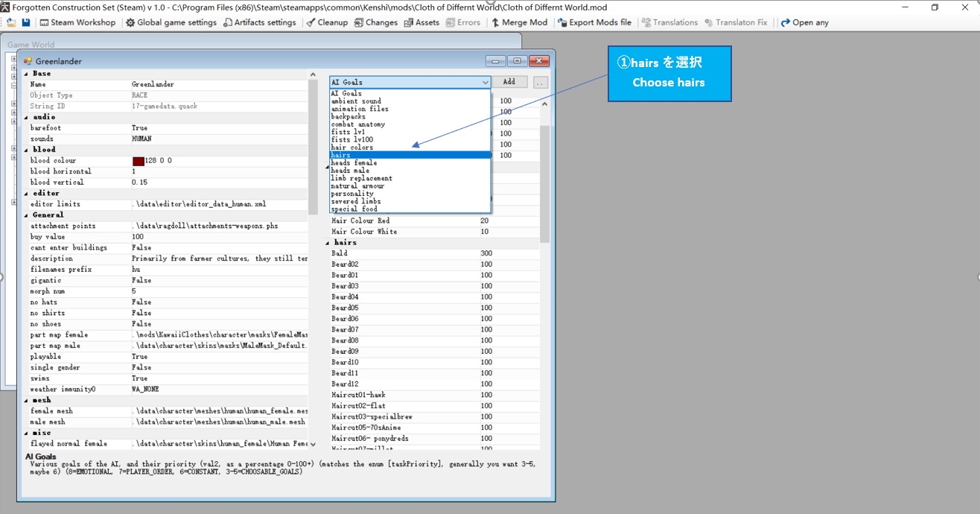This screenshot has height=514, width=980.
Task: Show the Changes list
Action: pos(376,22)
